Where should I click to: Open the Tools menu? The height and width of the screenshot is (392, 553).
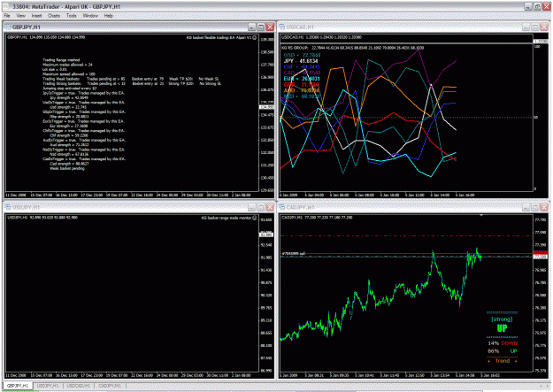pos(72,16)
